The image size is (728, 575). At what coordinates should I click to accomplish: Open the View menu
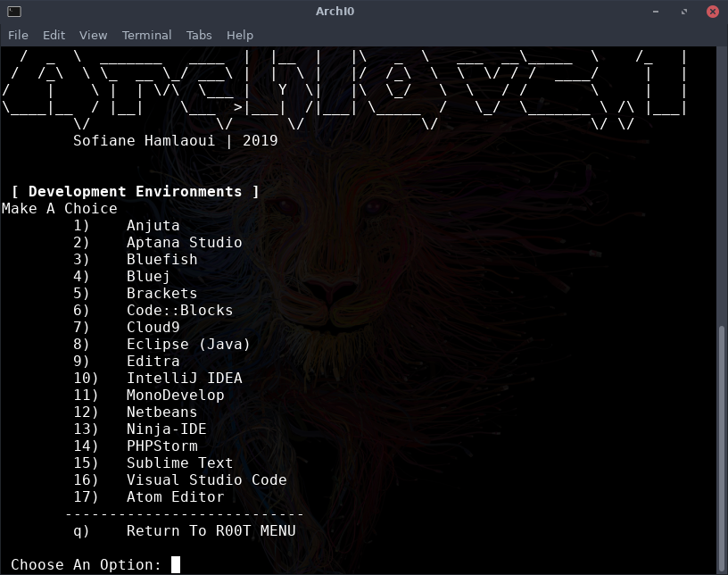(93, 36)
